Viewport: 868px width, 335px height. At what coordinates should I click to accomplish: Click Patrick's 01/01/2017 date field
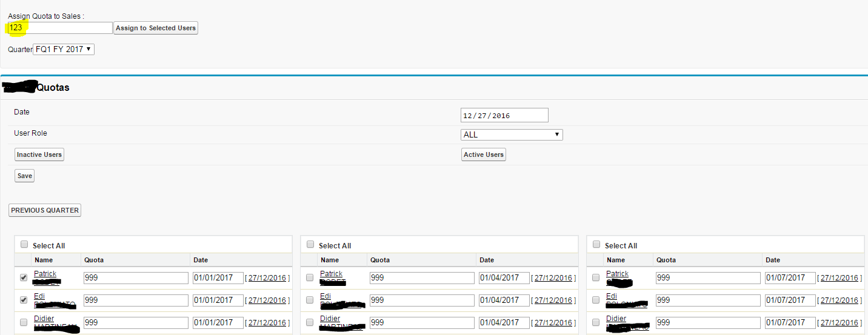[x=218, y=278]
